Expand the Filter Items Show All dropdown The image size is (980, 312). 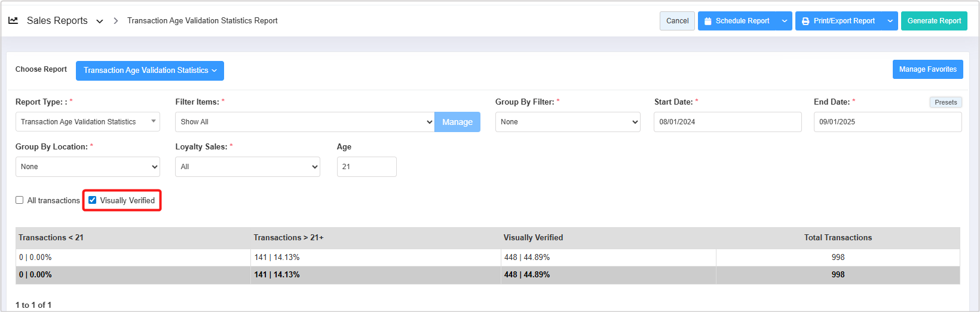tap(304, 122)
